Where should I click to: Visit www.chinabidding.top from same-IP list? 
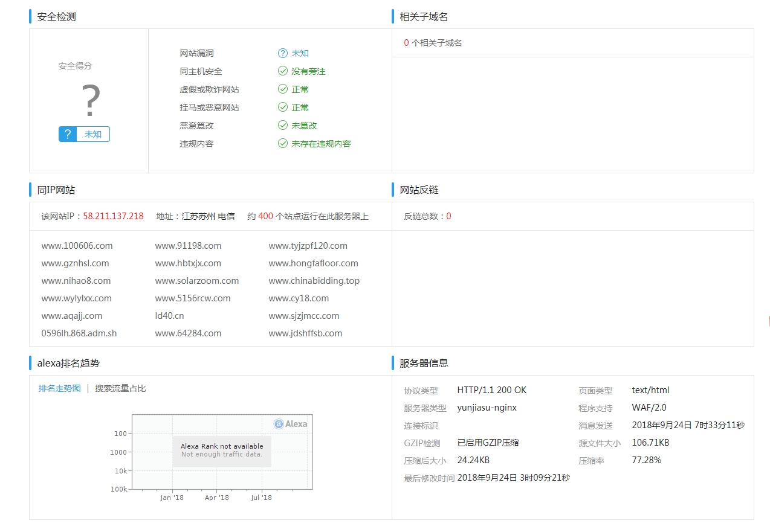pos(314,281)
